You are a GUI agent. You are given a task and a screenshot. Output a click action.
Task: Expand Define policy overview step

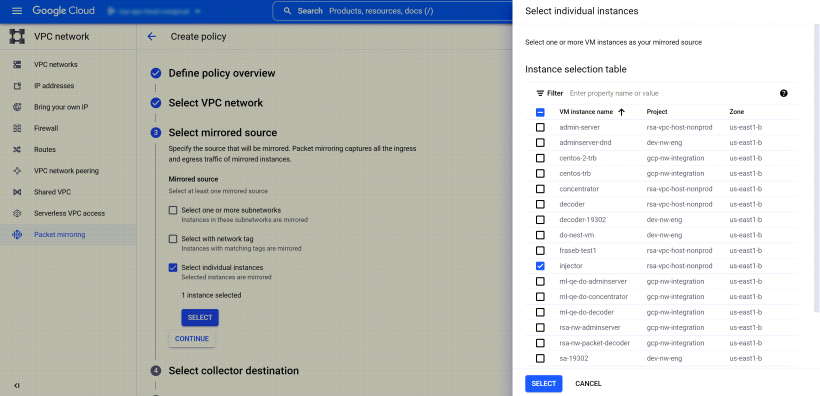point(222,73)
